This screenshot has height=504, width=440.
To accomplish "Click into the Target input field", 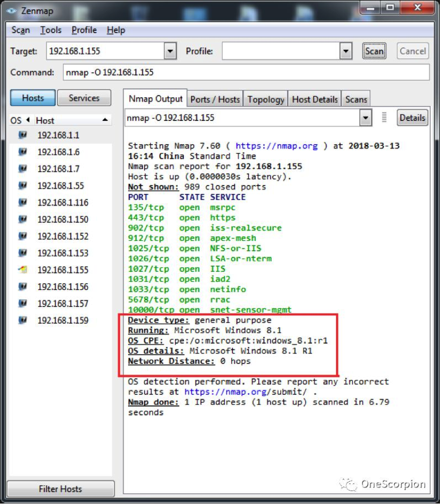I will pos(105,51).
